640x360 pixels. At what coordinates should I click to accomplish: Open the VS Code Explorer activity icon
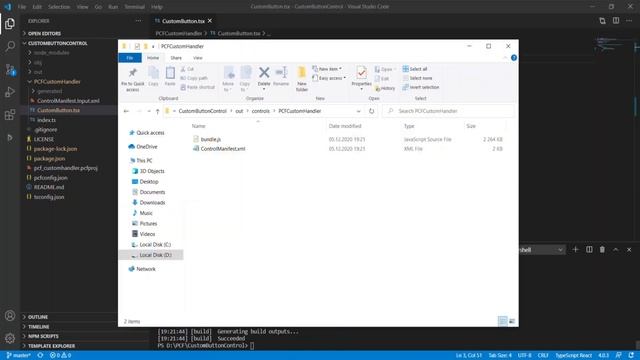tap(10, 24)
